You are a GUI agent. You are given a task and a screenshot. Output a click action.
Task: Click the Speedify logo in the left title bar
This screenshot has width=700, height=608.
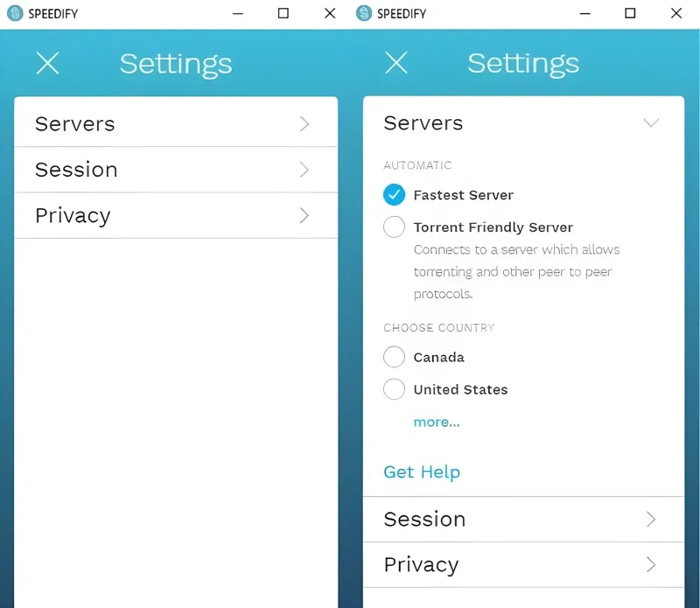pyautogui.click(x=14, y=13)
